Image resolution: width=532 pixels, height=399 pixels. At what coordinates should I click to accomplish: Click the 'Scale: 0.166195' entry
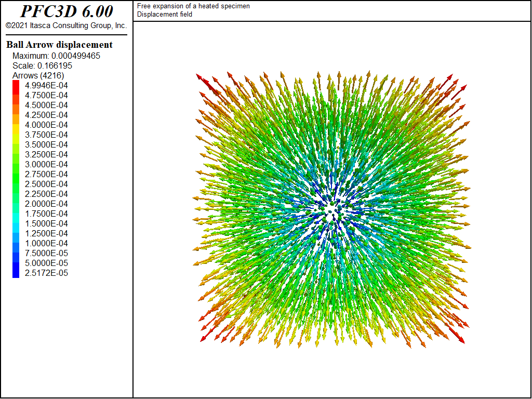tap(43, 65)
